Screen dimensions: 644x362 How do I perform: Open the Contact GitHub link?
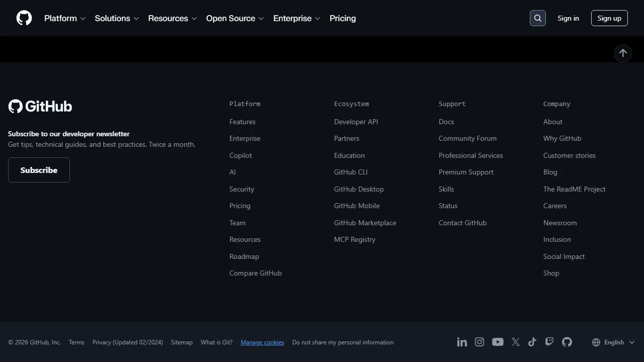coord(463,223)
